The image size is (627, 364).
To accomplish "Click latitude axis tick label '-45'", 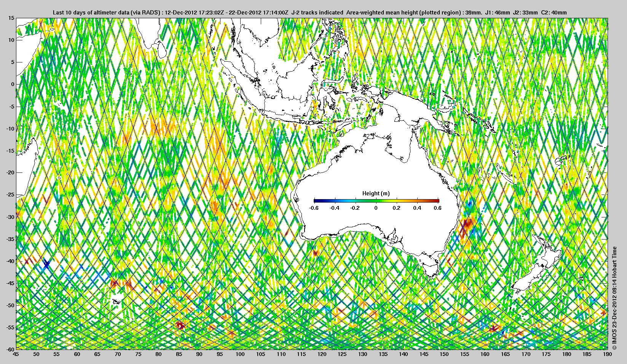I will (10, 284).
